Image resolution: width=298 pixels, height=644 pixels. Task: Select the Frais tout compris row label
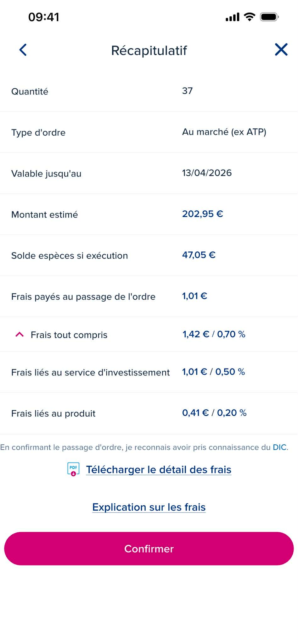[x=69, y=335]
